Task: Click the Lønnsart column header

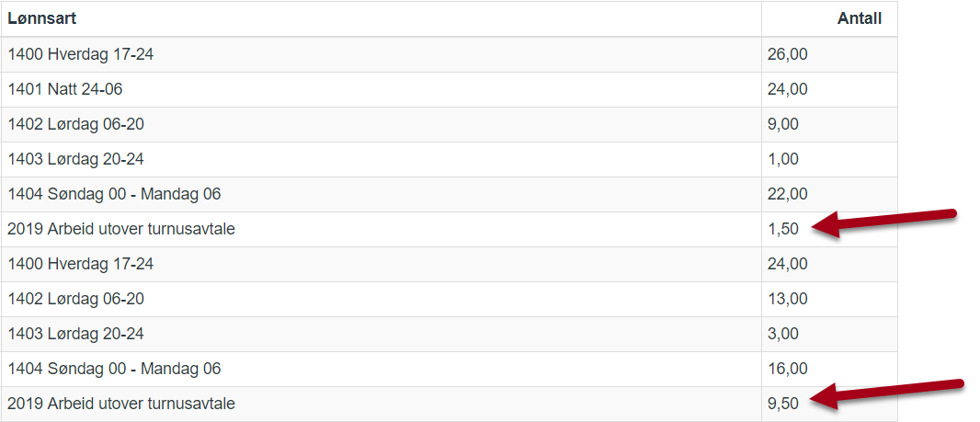Action: pyautogui.click(x=42, y=18)
